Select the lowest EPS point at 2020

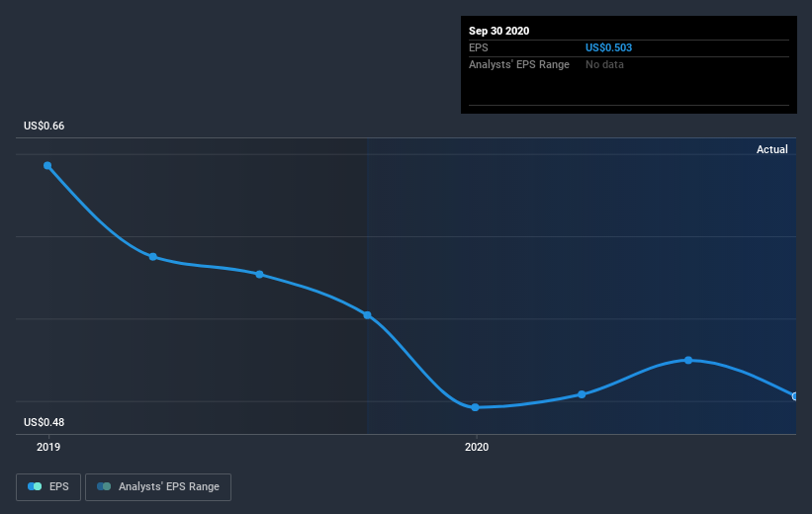click(475, 407)
